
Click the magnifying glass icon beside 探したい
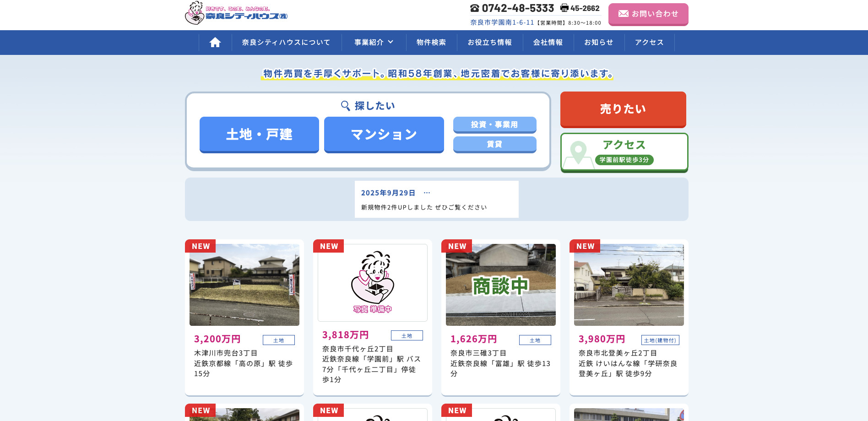[x=345, y=105]
